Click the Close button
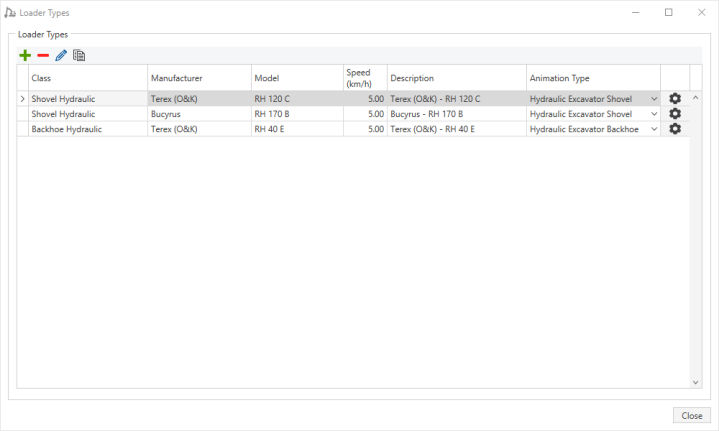The height and width of the screenshot is (431, 719). tap(691, 415)
